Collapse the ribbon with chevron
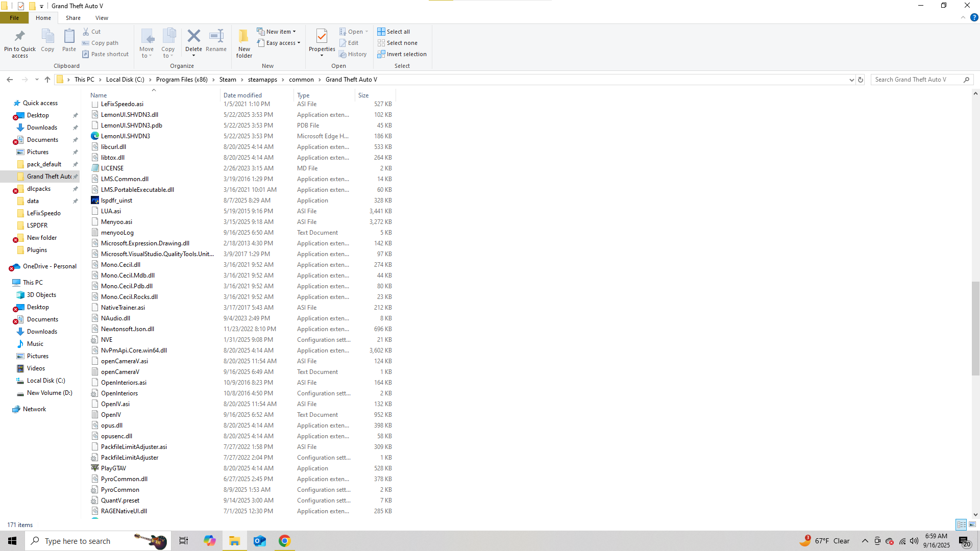The image size is (980, 551). click(963, 18)
